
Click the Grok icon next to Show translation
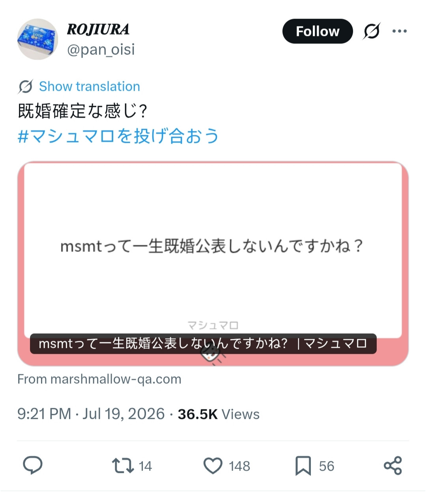coord(26,86)
